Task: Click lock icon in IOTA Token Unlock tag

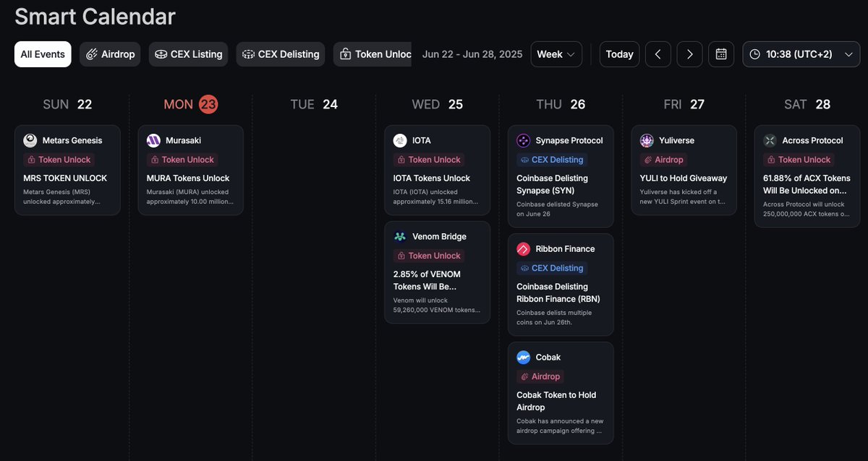Action: [x=401, y=160]
